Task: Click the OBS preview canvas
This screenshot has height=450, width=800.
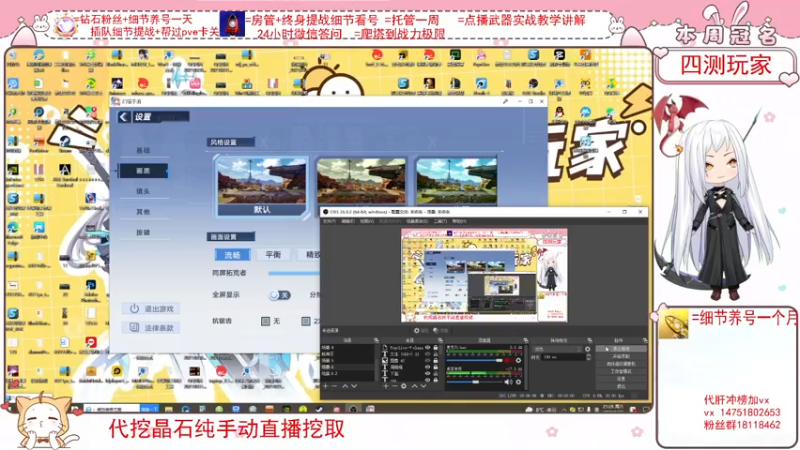Action: 484,274
